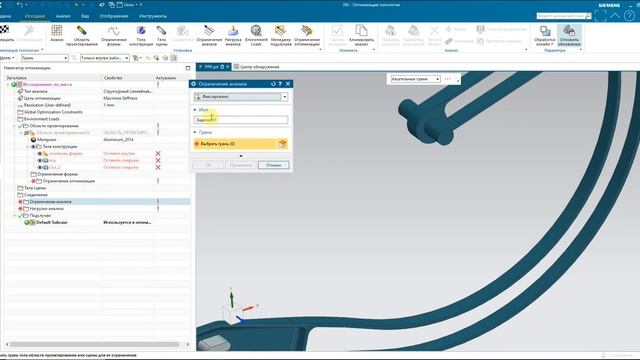Open the Касательные грани dropdown
The height and width of the screenshot is (360, 640).
pyautogui.click(x=415, y=79)
